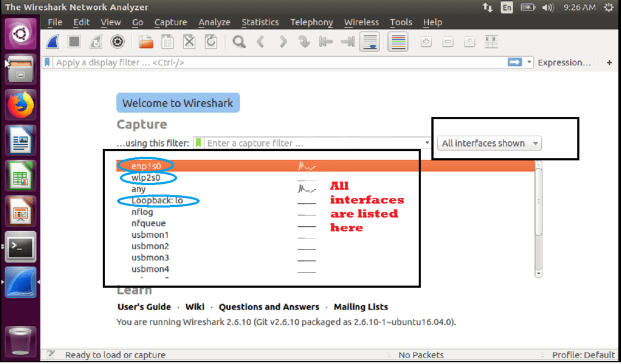Image resolution: width=621 pixels, height=364 pixels.
Task: Reset text to normal size icon
Action: 470,41
